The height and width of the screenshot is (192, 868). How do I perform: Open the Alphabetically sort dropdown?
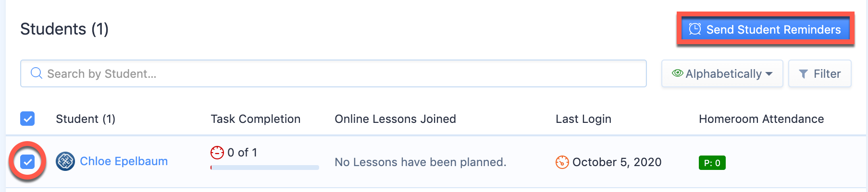click(x=722, y=73)
